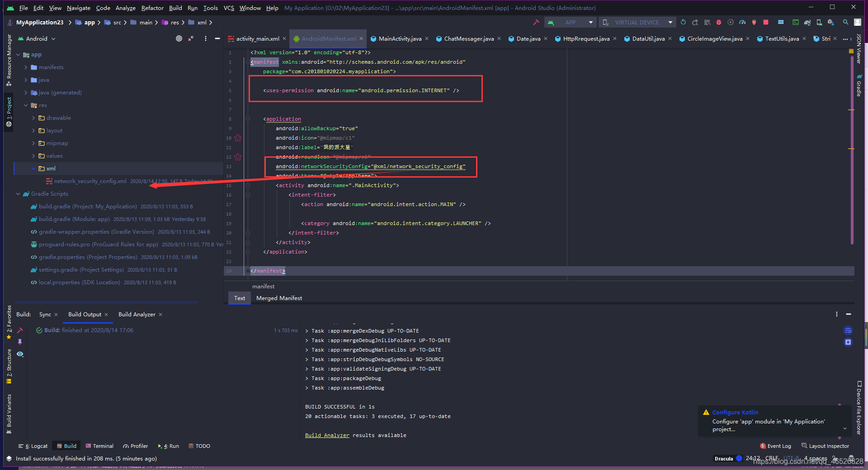This screenshot has height=470, width=868.
Task: Open Build panel three-dot options
Action: click(x=837, y=314)
